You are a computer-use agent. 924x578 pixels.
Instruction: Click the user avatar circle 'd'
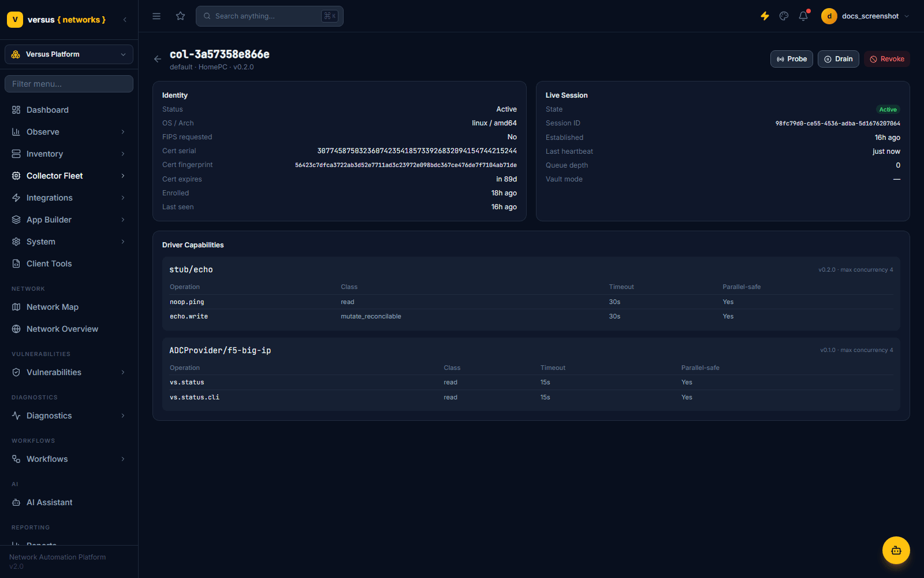(829, 16)
